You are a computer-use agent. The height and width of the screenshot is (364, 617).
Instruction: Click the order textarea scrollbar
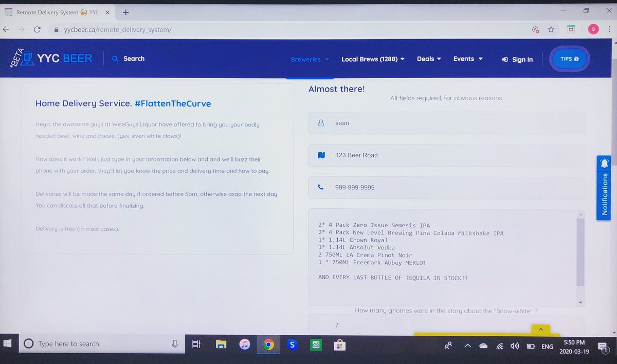(x=580, y=252)
